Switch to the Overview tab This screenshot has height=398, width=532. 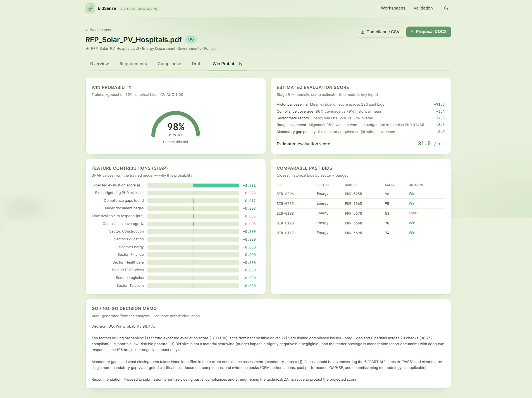point(99,64)
